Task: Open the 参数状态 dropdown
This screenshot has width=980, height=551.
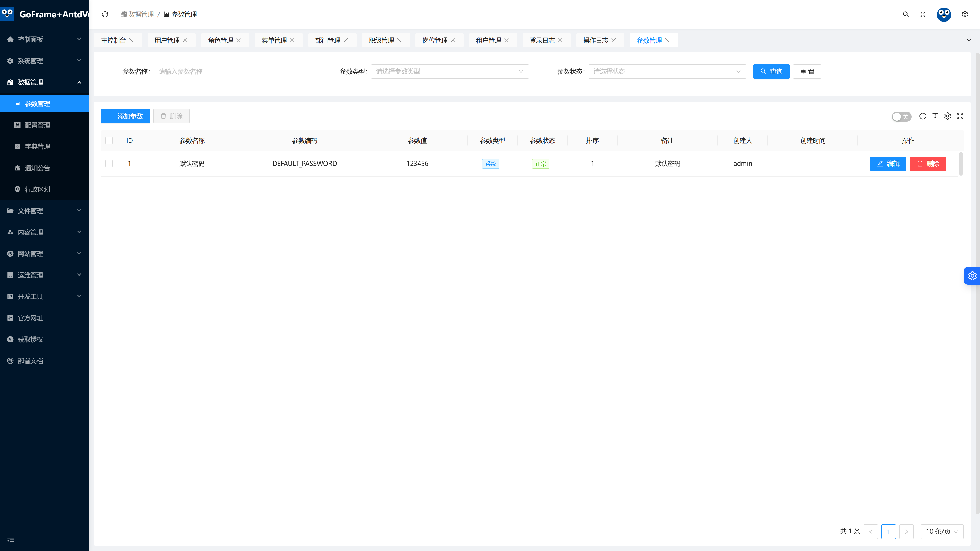Action: coord(667,71)
